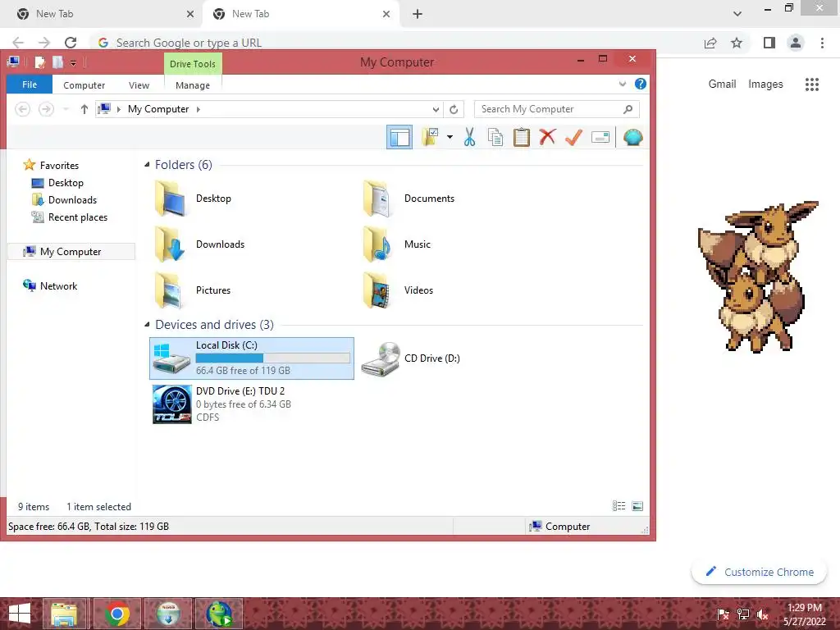Open Chrome profile avatar
The image size is (840, 630).
pos(796,43)
